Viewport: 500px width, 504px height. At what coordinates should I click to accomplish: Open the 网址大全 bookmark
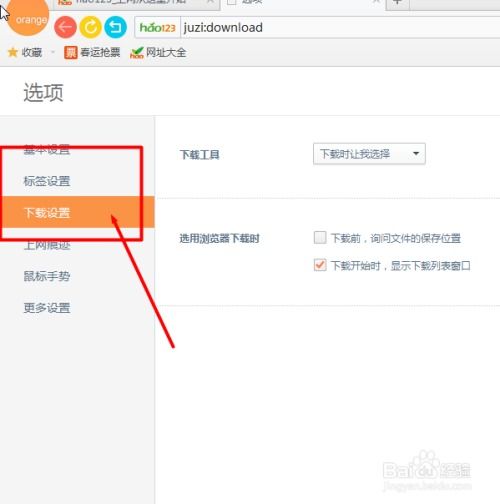158,52
